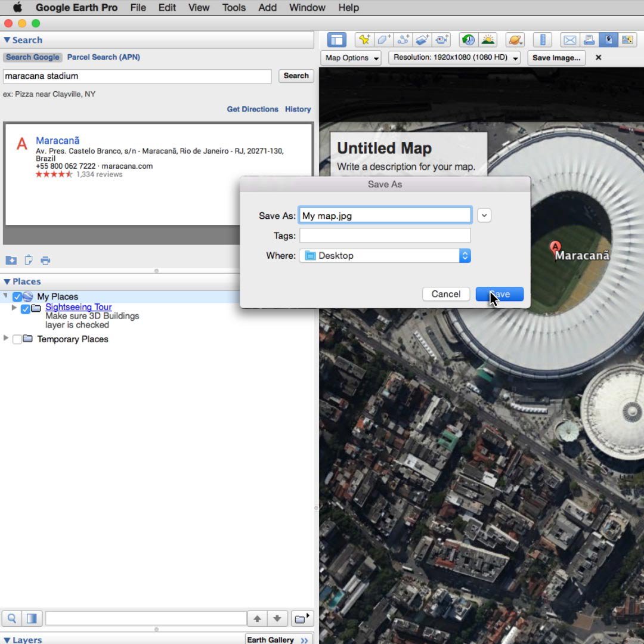Image resolution: width=644 pixels, height=644 pixels.
Task: Open the Map Options dropdown
Action: 351,58
